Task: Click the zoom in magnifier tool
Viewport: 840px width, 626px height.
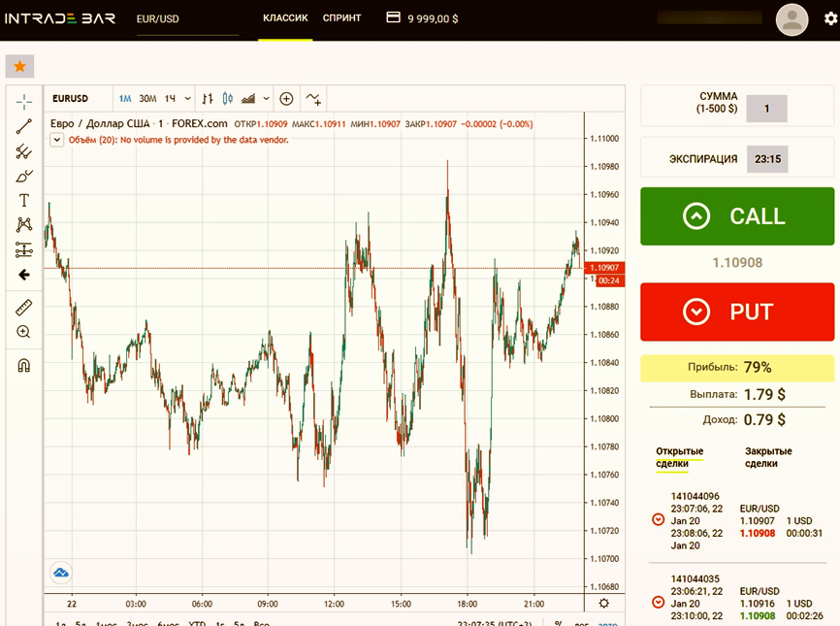Action: pyautogui.click(x=24, y=332)
